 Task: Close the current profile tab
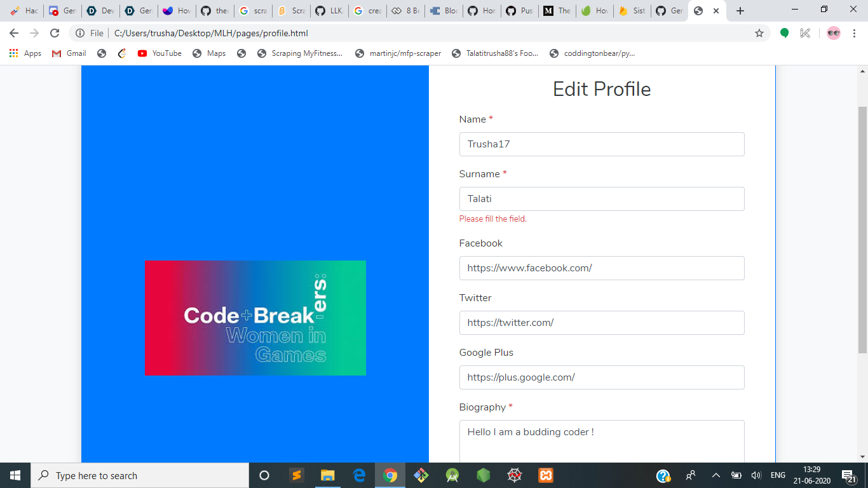point(716,11)
